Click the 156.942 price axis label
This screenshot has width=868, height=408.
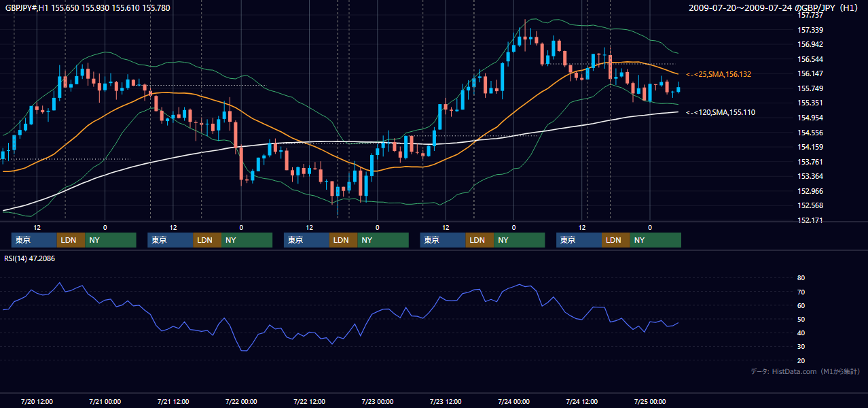coord(810,44)
